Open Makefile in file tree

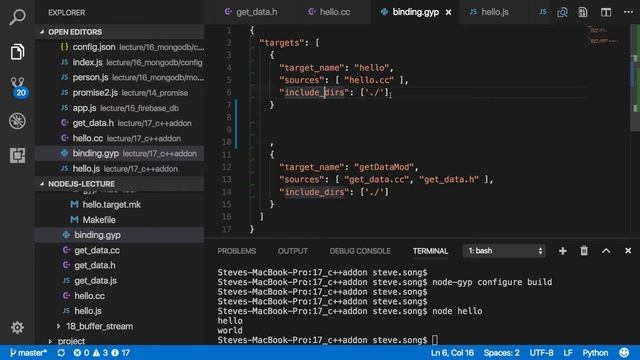(x=120, y=220)
